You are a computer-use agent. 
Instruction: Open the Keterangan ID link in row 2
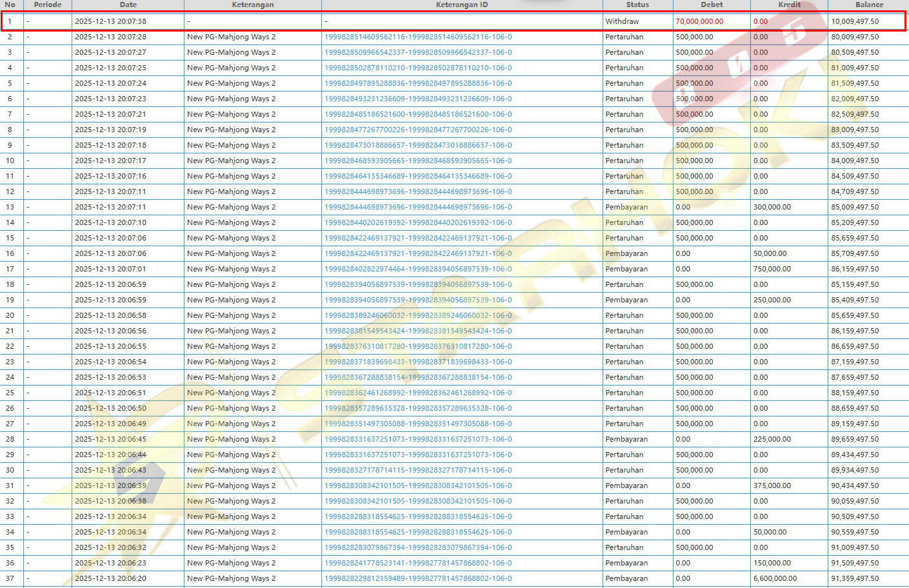click(x=418, y=37)
